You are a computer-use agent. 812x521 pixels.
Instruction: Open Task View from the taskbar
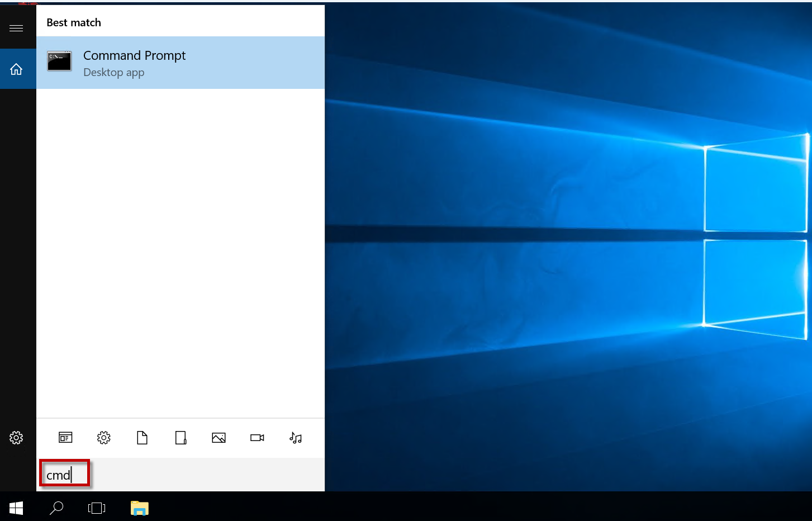97,508
